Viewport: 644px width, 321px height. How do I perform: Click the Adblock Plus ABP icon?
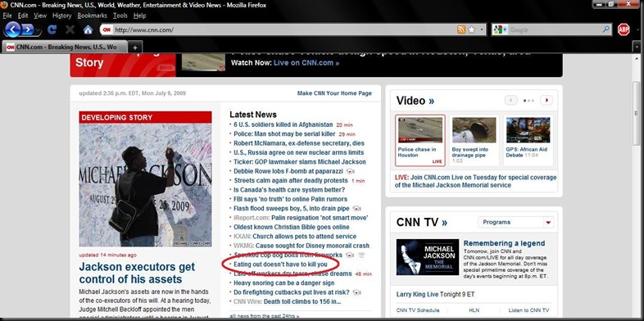pyautogui.click(x=624, y=29)
